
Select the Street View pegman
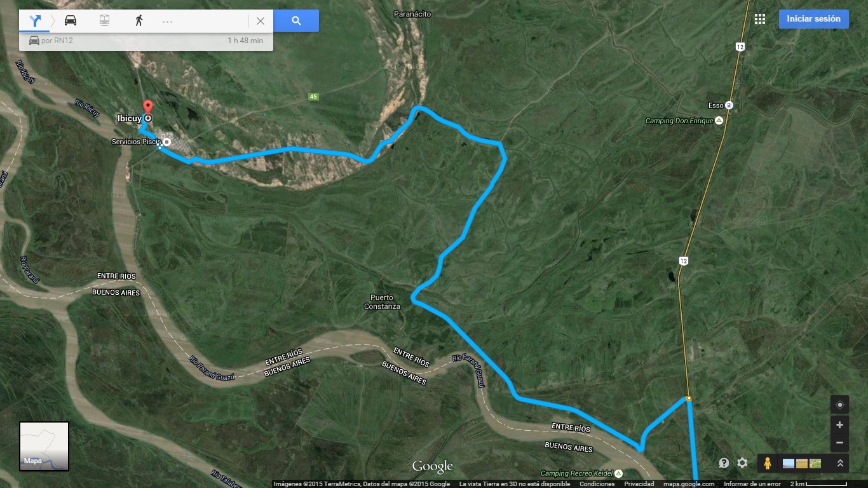767,463
